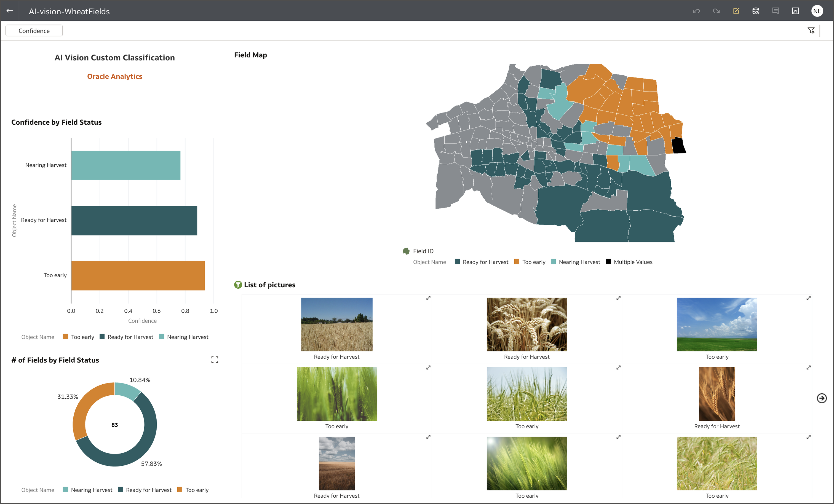
Task: Select the Confidence filter tab
Action: pyautogui.click(x=34, y=31)
